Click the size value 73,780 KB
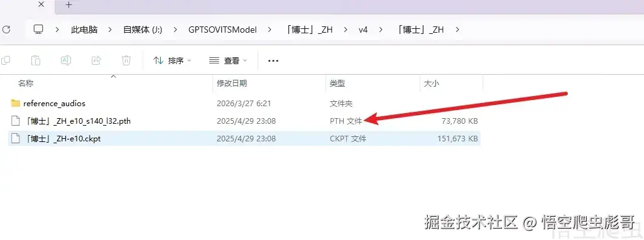644x240 pixels. pos(460,121)
